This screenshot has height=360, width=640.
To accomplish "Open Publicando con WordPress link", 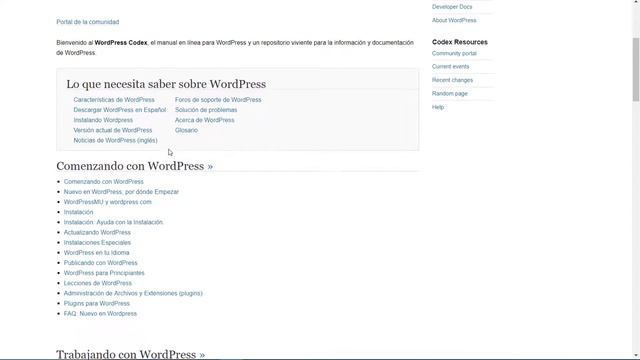I will 100,263.
